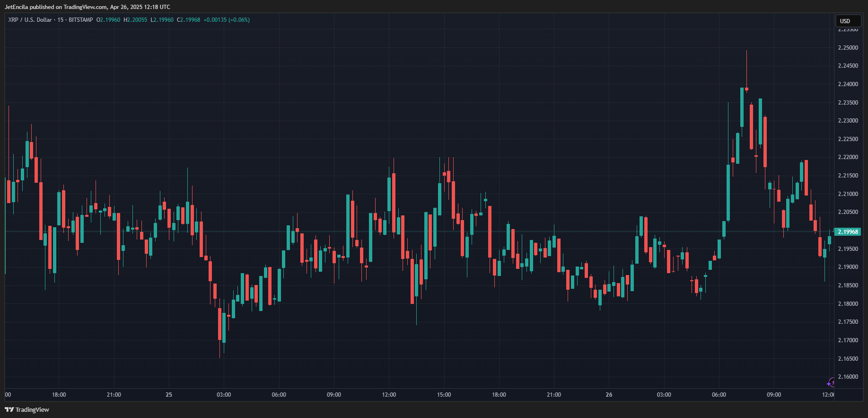The height and width of the screenshot is (418, 868).
Task: Click the 15:00 time axis label
Action: click(x=444, y=395)
